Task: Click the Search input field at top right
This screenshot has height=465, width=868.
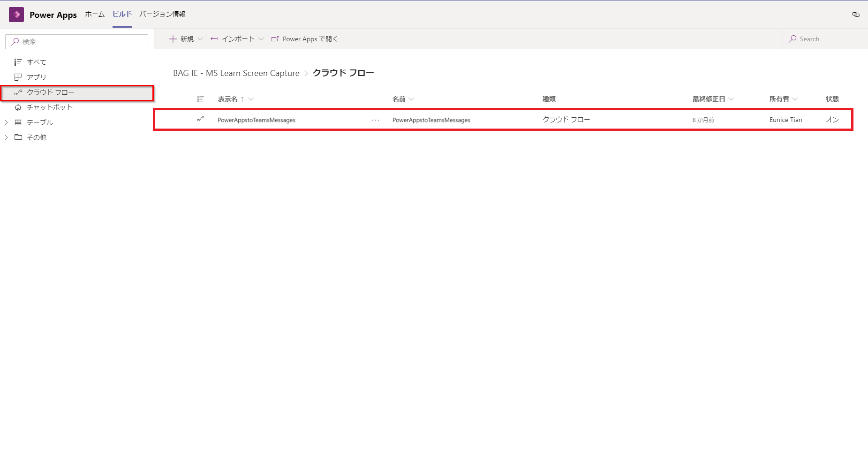Action: (x=826, y=39)
